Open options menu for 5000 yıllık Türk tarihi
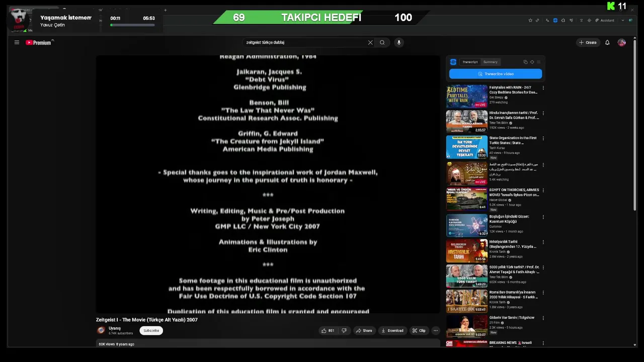Screen dimensions: 644x362 click(543, 267)
